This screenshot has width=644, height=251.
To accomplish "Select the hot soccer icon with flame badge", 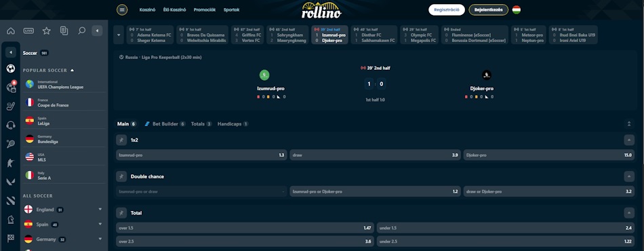I will tap(11, 87).
